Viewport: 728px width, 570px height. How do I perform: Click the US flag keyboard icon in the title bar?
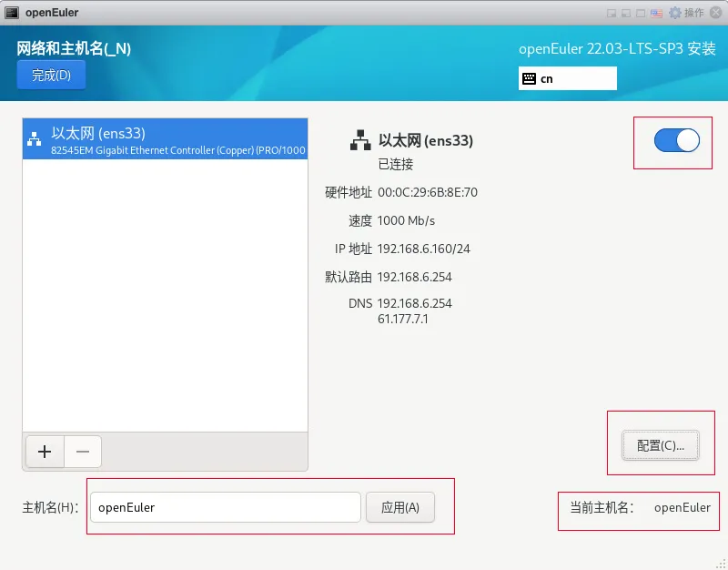(x=657, y=13)
